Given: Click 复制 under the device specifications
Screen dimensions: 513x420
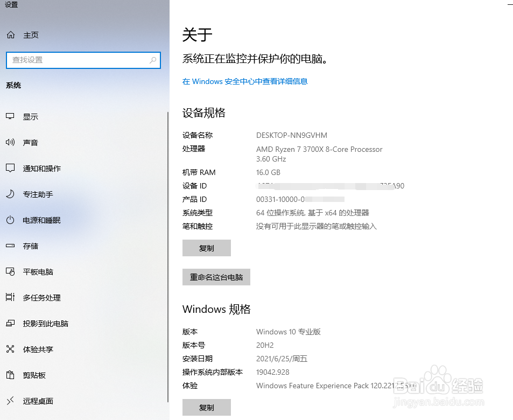Looking at the screenshot, I should 206,248.
